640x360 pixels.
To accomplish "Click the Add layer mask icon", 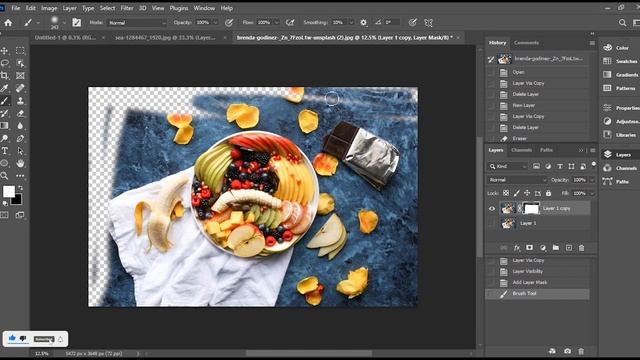I will point(529,248).
